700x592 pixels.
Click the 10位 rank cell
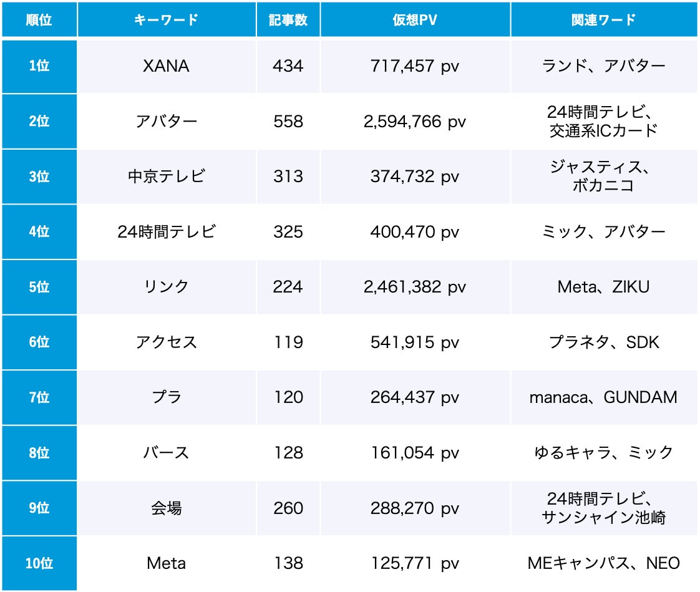pos(39,563)
